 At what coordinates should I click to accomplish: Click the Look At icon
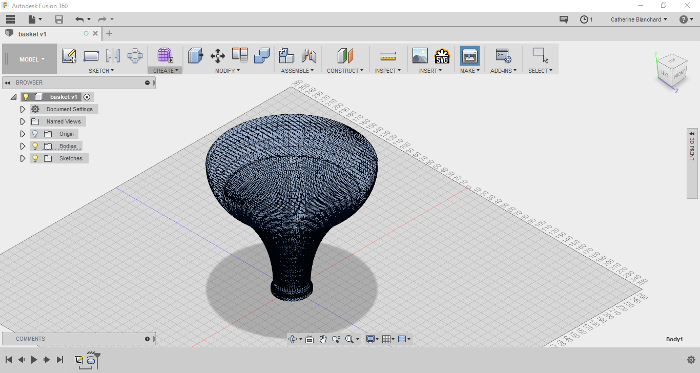point(309,339)
